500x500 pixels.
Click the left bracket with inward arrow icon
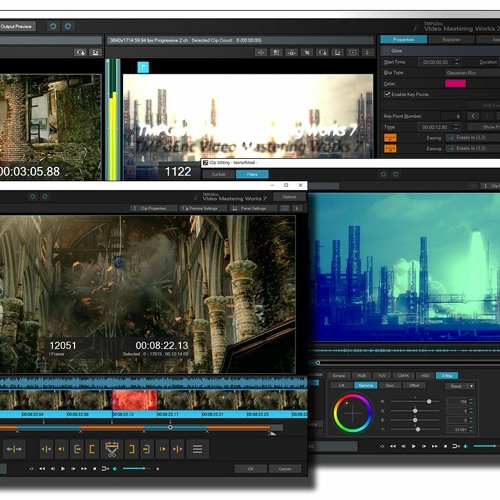tap(77, 449)
